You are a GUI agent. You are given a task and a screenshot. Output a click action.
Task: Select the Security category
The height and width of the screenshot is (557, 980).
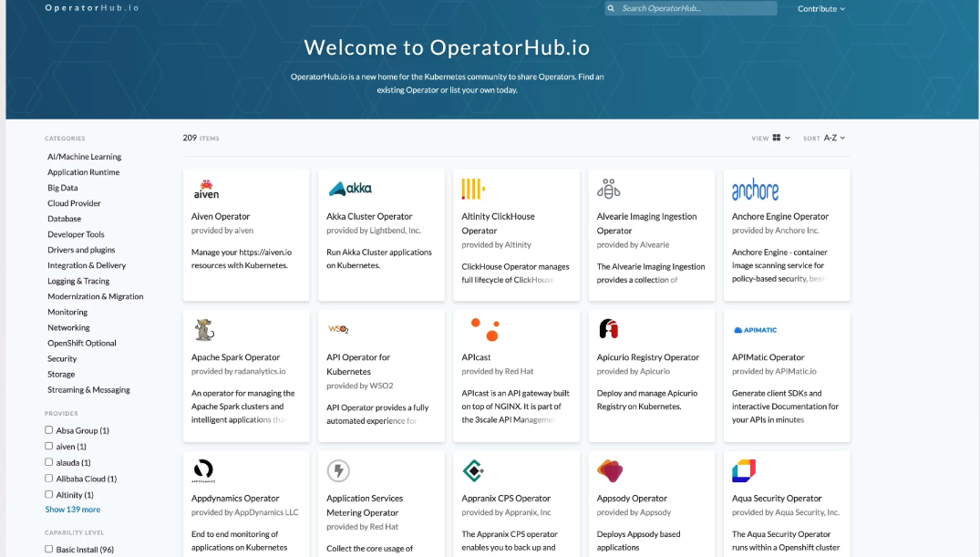tap(62, 359)
